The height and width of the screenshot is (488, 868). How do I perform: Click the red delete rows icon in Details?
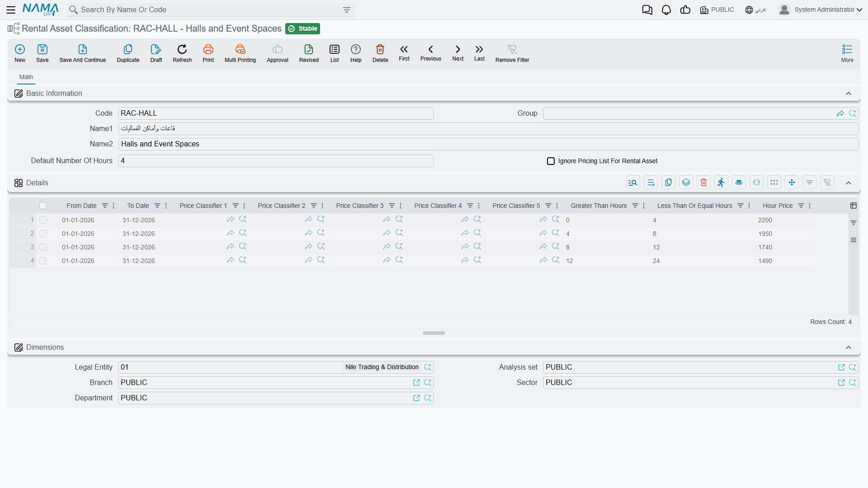pyautogui.click(x=703, y=183)
